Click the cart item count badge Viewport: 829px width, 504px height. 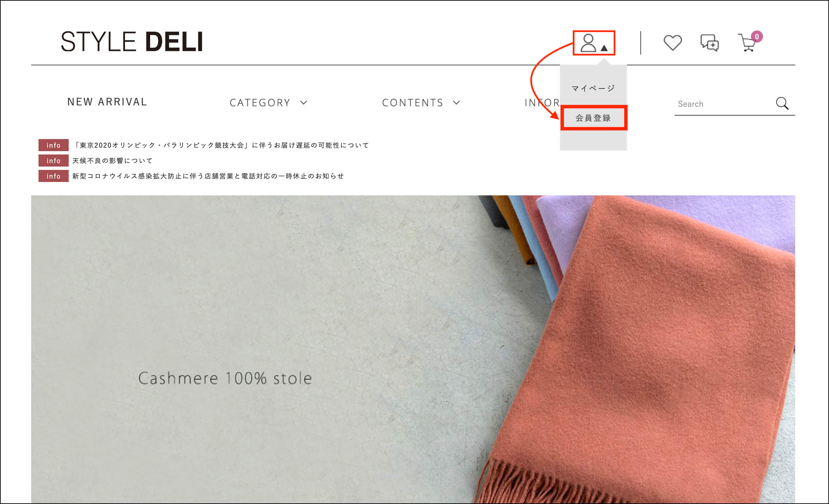coord(757,36)
